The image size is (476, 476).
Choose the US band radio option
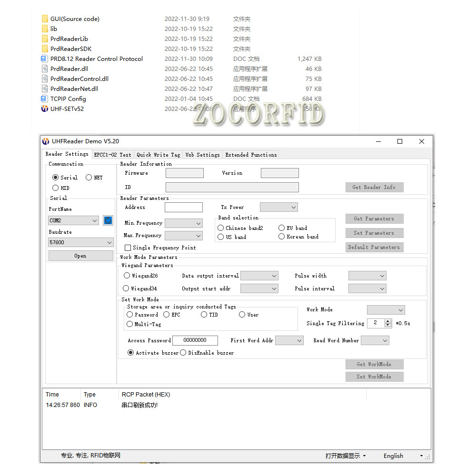click(221, 237)
